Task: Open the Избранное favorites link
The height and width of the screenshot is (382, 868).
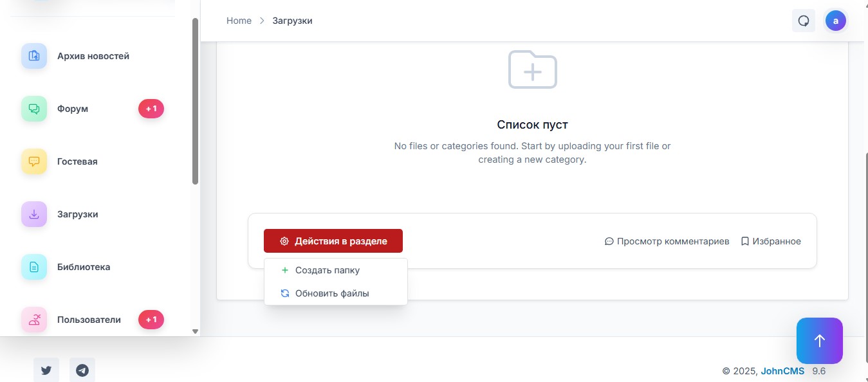Action: [771, 241]
